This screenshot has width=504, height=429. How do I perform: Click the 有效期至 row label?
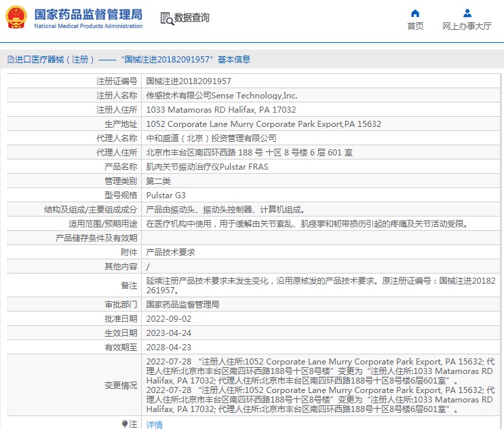(121, 348)
